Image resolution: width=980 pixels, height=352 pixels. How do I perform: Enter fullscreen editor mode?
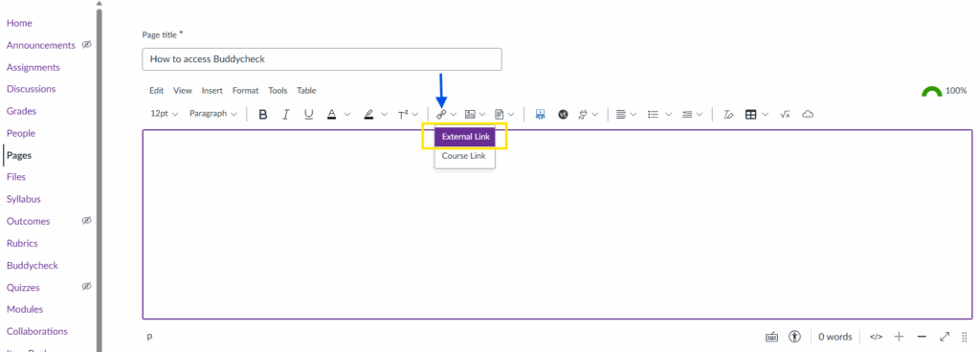coord(945,337)
